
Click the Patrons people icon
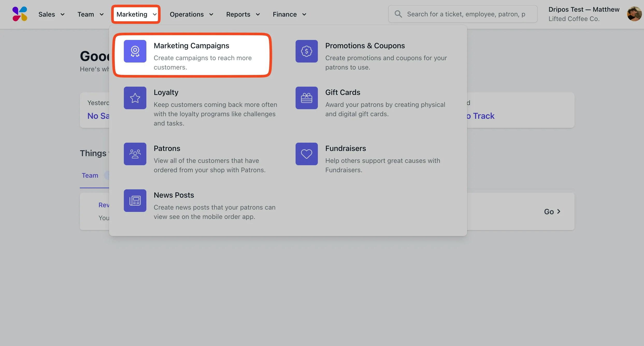(x=135, y=154)
